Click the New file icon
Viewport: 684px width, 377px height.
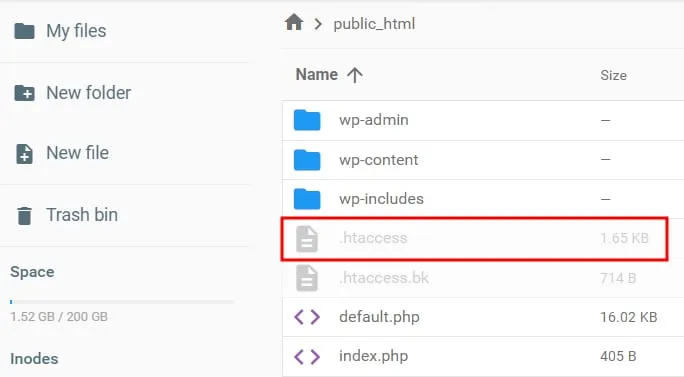24,154
